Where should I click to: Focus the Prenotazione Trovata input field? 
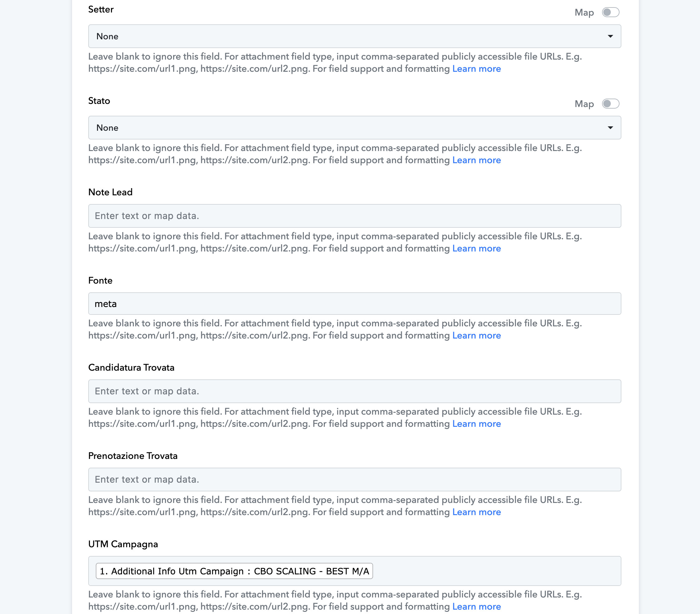(354, 480)
